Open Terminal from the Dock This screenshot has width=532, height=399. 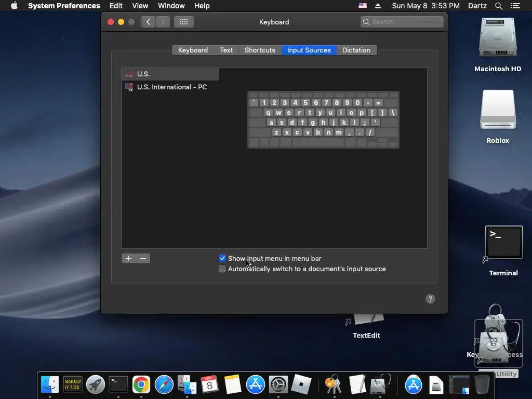[x=118, y=385]
